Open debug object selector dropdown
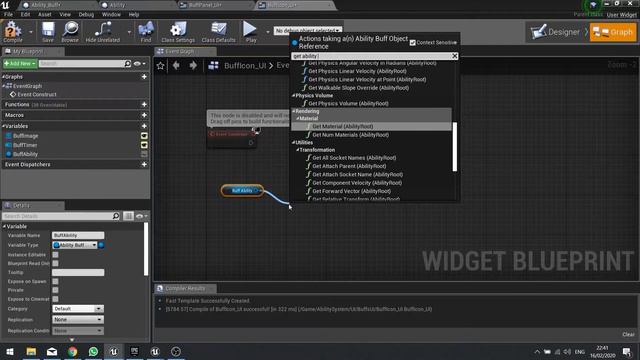Screen dimensions: 640x360 [308, 31]
